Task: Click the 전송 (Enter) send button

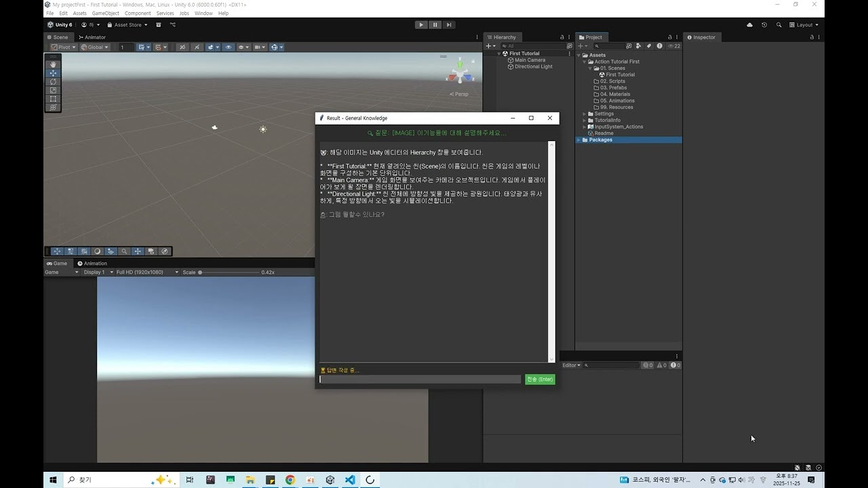Action: [539, 379]
